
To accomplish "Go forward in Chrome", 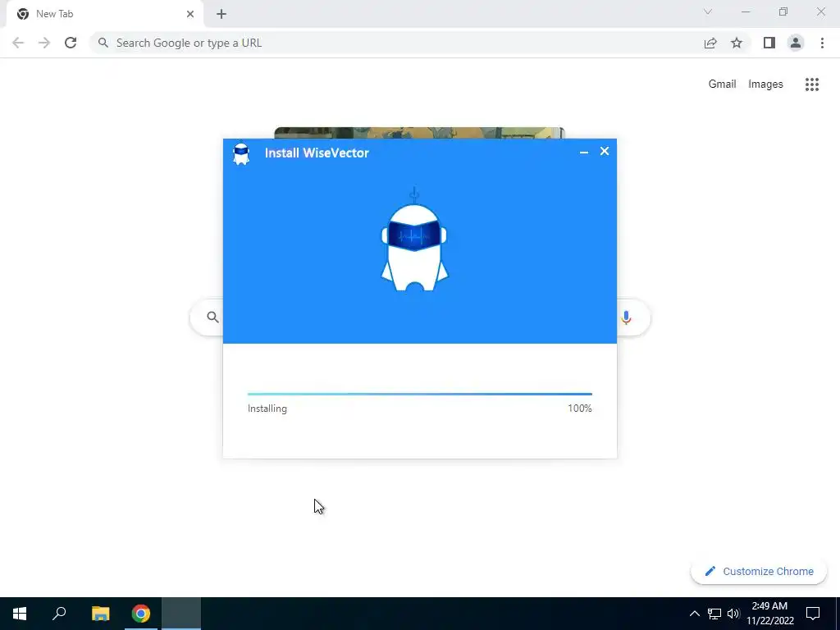I will pos(44,43).
